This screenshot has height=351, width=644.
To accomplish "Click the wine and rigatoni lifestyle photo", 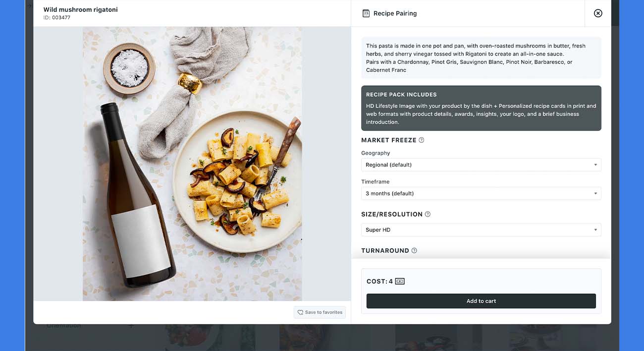I will tap(192, 164).
